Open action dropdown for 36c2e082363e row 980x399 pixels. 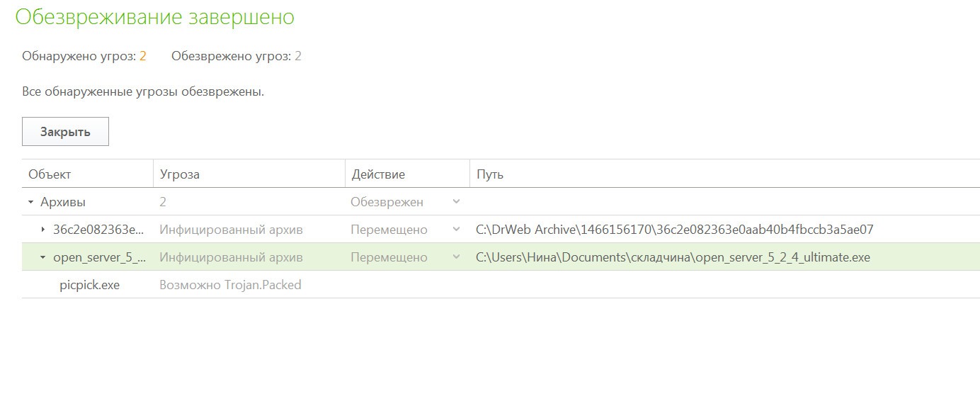click(456, 230)
